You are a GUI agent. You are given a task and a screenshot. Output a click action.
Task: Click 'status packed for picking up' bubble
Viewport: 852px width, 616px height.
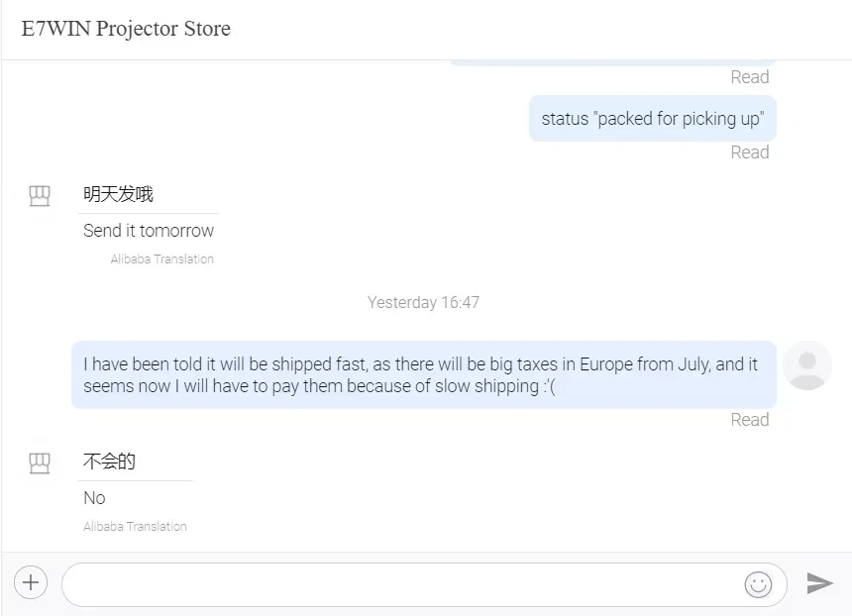pos(652,119)
